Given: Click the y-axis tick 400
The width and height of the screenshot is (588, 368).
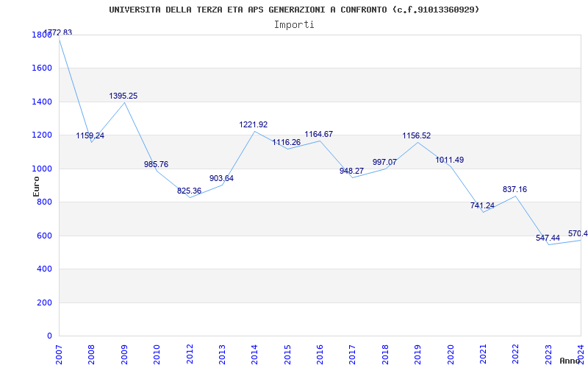Looking at the screenshot, I should [x=44, y=269].
